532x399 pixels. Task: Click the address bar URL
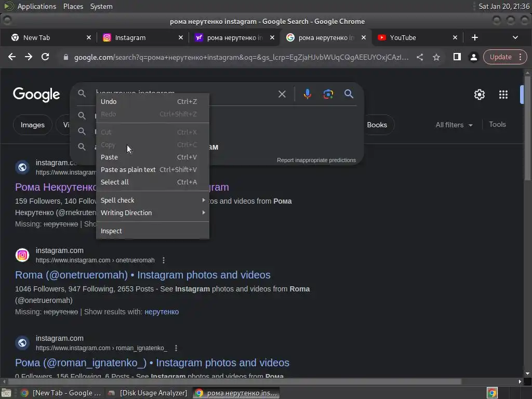241,57
